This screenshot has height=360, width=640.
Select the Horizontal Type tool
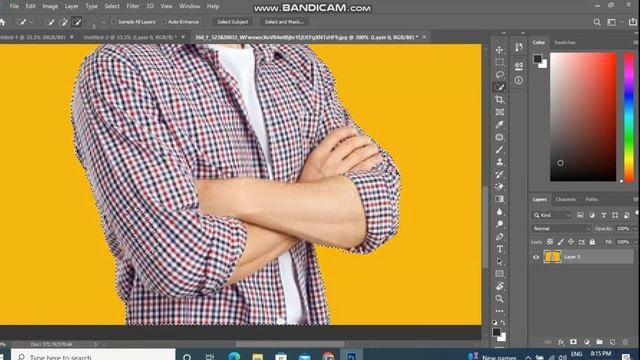tap(499, 249)
